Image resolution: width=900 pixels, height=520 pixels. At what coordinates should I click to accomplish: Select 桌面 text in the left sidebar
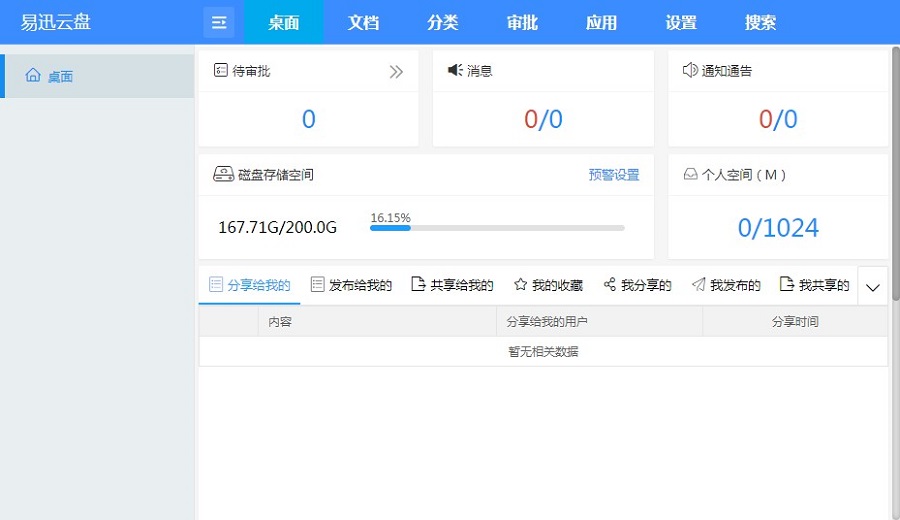click(60, 76)
